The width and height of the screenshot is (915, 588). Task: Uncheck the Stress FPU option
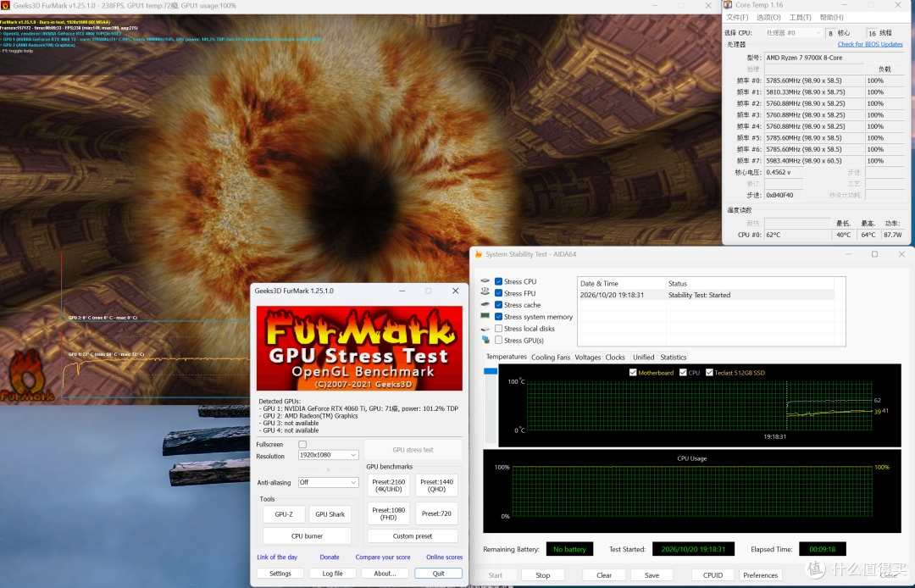(x=498, y=293)
